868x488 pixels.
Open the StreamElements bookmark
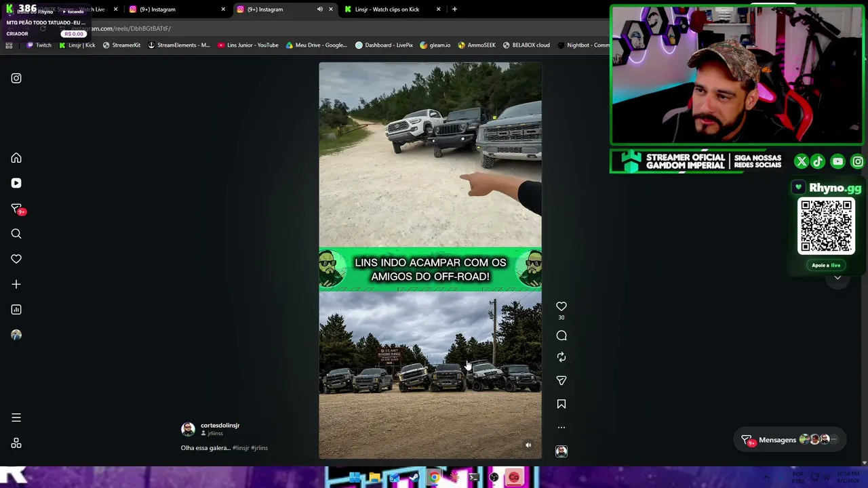179,45
